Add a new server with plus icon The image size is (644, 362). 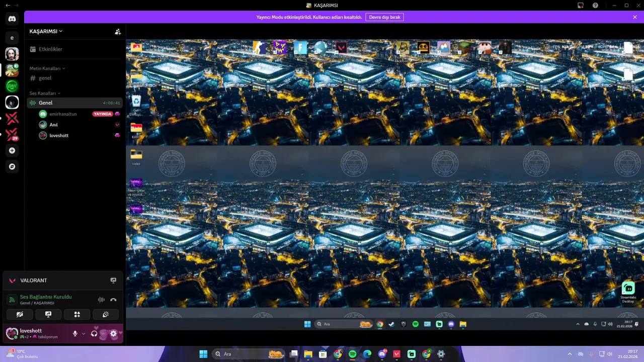(x=12, y=150)
